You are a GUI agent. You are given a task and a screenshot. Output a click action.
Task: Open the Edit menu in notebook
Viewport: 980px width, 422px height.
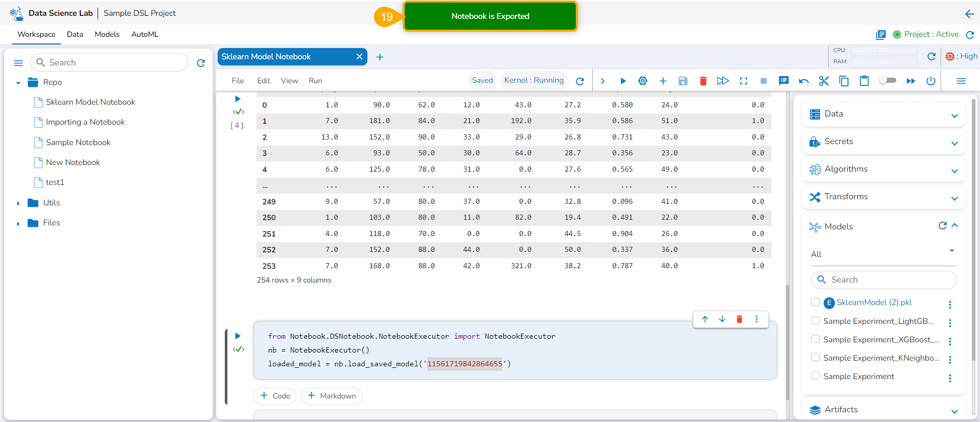click(x=264, y=81)
